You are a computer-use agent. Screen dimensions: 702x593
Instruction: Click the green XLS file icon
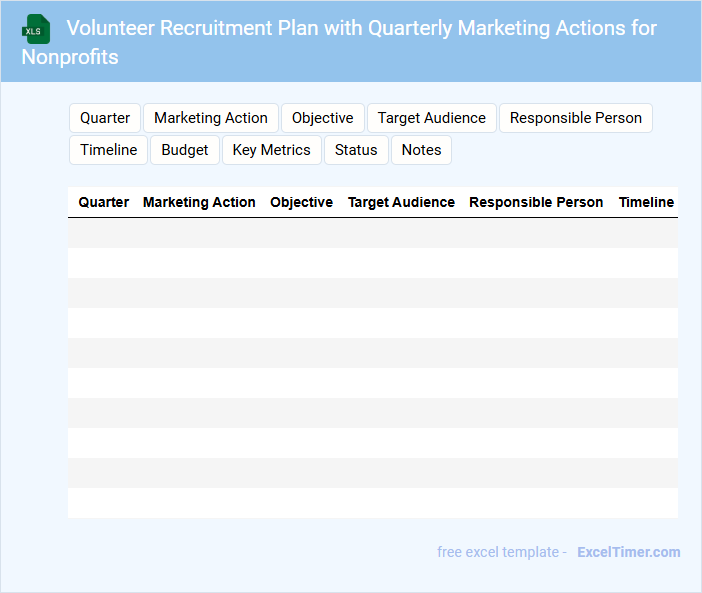point(36,29)
